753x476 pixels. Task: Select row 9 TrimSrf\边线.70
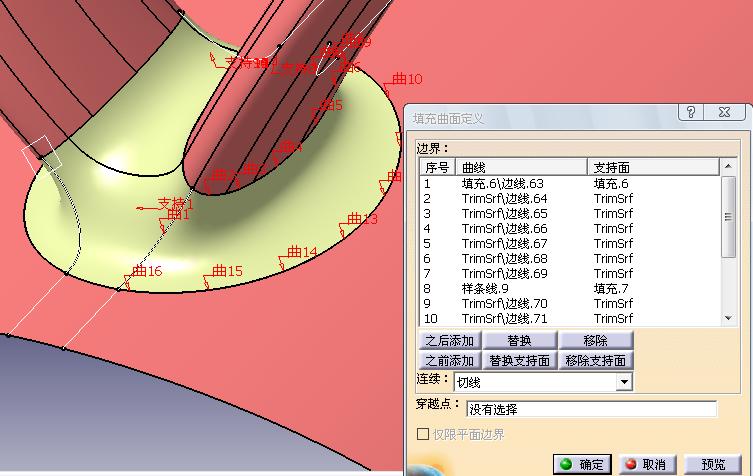click(x=570, y=304)
